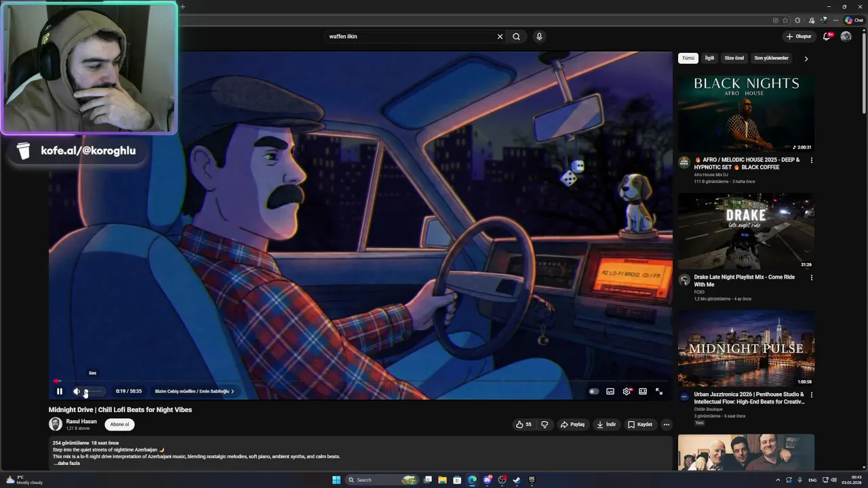868x488 pixels.
Task: Click the FOXO channel avatar
Action: pos(684,279)
